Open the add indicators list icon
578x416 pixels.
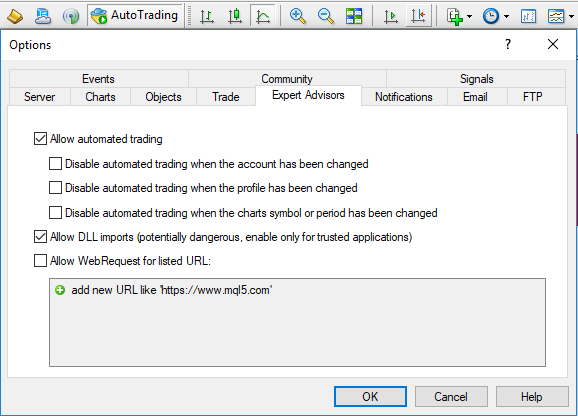tap(455, 16)
